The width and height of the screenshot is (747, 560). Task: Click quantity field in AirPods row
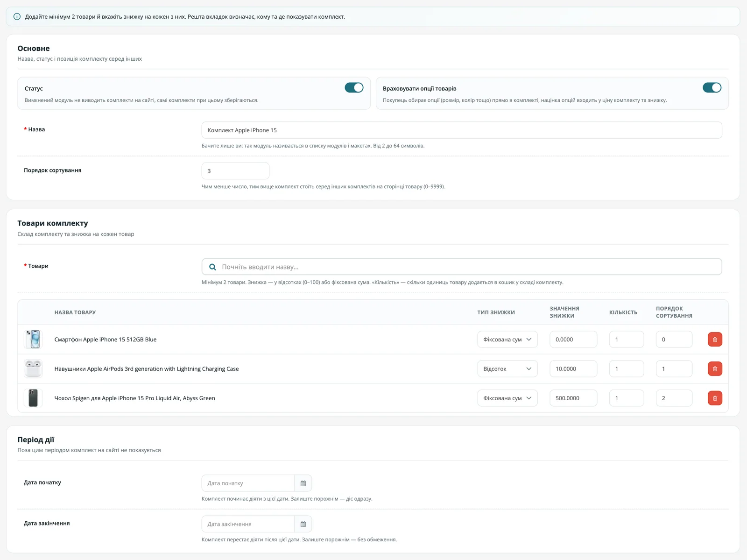627,369
